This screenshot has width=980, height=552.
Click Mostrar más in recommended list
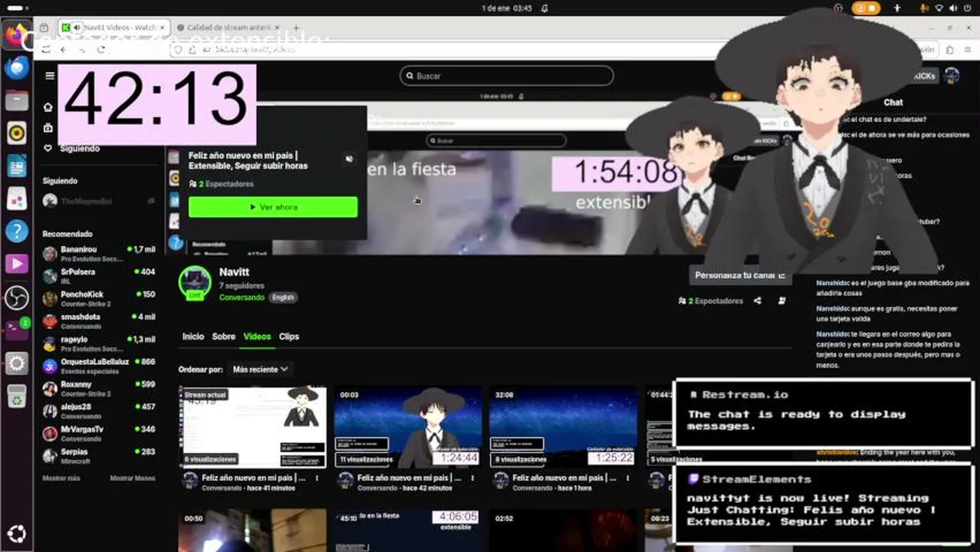pos(61,478)
